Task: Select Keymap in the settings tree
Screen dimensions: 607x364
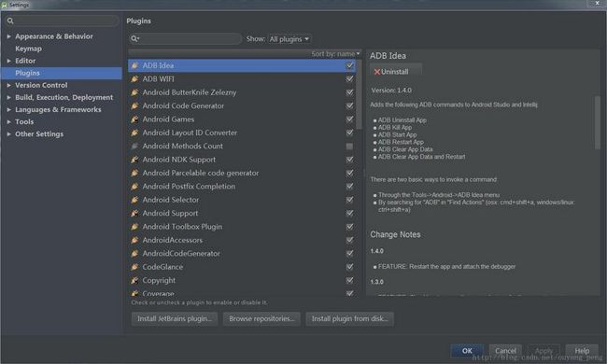Action: pos(28,49)
